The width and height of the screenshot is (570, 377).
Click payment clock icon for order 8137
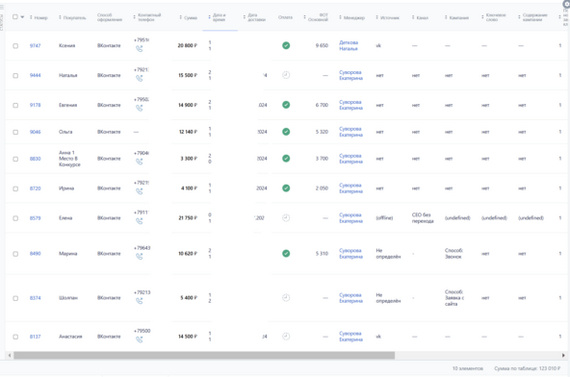286,336
